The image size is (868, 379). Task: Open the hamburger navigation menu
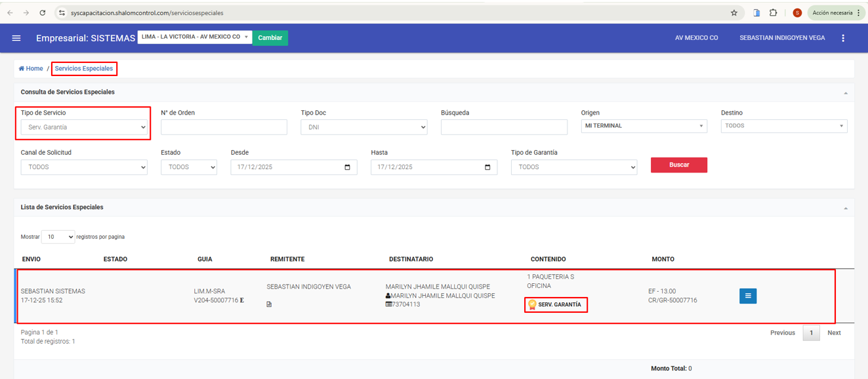pyautogui.click(x=16, y=38)
